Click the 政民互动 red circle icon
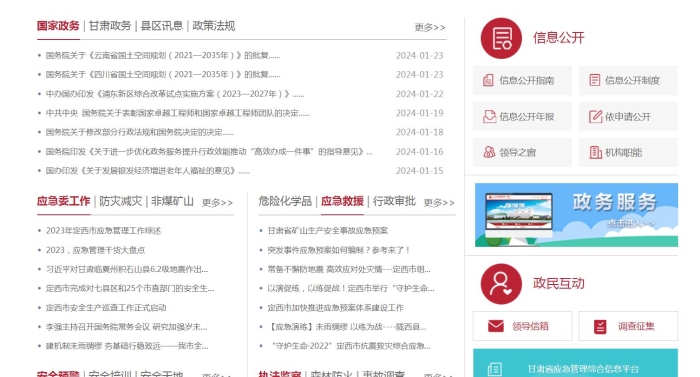Screen dimensions: 700x377 501,284
